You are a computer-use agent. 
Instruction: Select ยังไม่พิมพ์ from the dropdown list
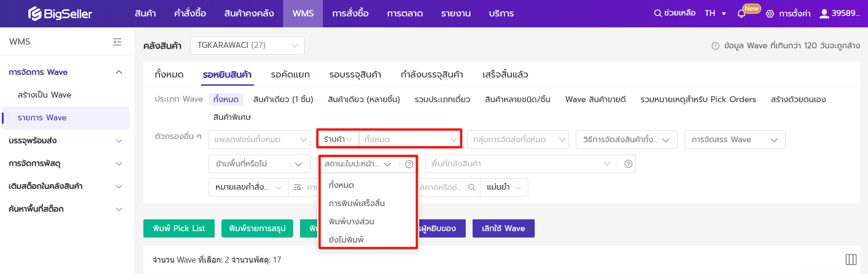[346, 239]
